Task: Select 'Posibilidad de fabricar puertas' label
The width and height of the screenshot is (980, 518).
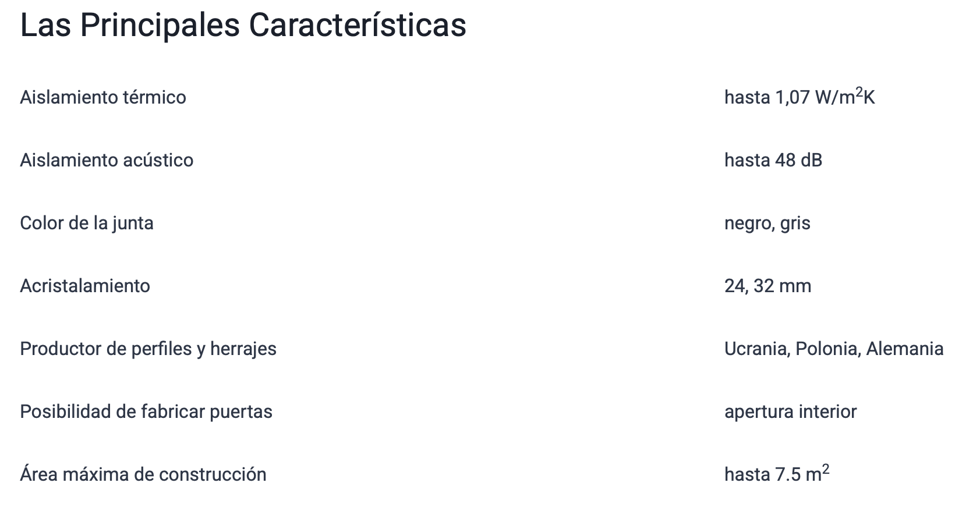Action: (x=146, y=411)
